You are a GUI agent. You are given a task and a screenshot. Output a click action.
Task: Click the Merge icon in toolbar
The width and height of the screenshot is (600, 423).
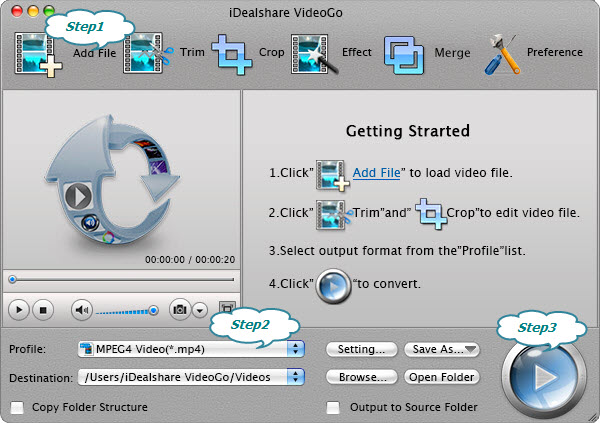(404, 55)
